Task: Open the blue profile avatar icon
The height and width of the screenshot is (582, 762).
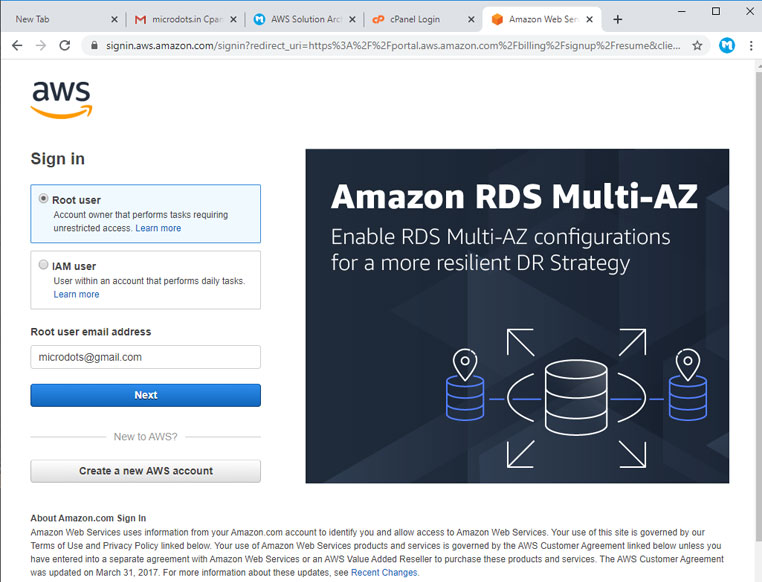Action: tap(727, 46)
